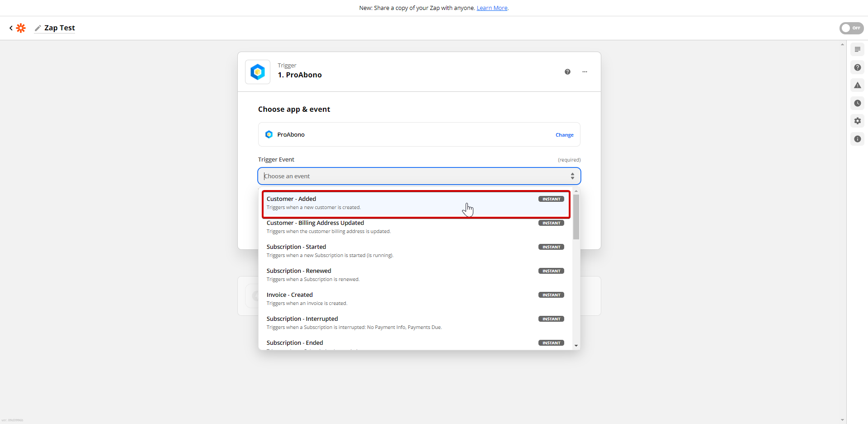Image resolution: width=868 pixels, height=424 pixels.
Task: Open the sidebar help icon
Action: [x=857, y=67]
